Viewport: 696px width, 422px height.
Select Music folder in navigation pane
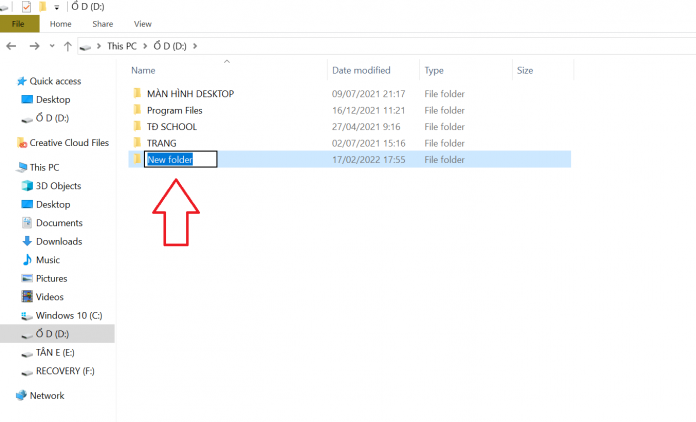(48, 260)
